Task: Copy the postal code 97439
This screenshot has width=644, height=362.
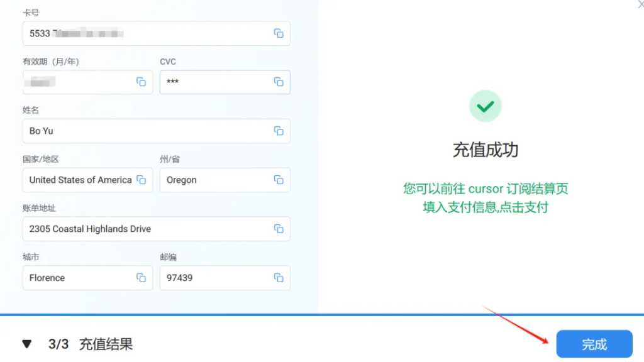Action: click(279, 278)
